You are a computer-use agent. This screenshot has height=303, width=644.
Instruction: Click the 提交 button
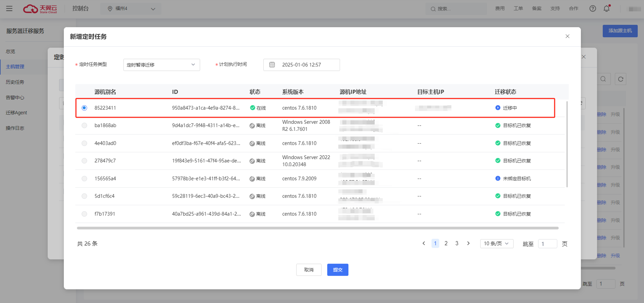(x=338, y=270)
